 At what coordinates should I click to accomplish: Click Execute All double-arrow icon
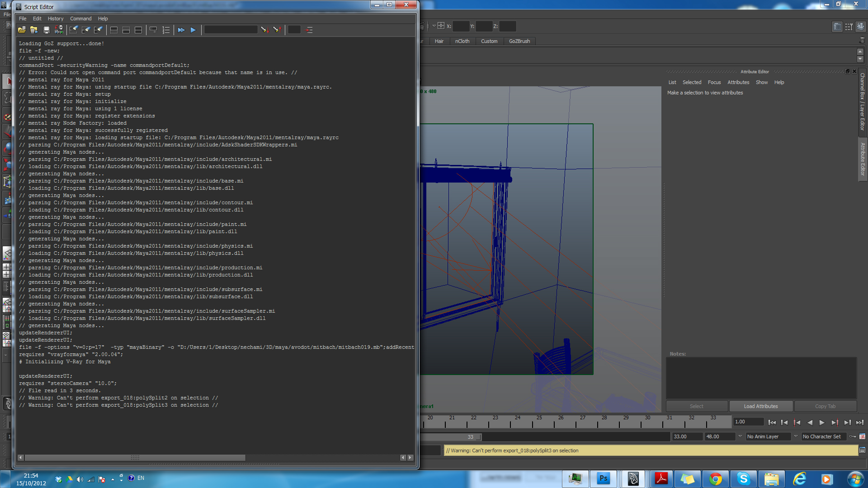click(181, 30)
